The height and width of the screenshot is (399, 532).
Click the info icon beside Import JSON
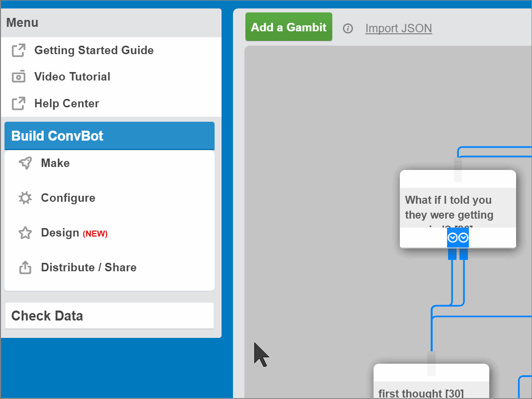[x=348, y=28]
